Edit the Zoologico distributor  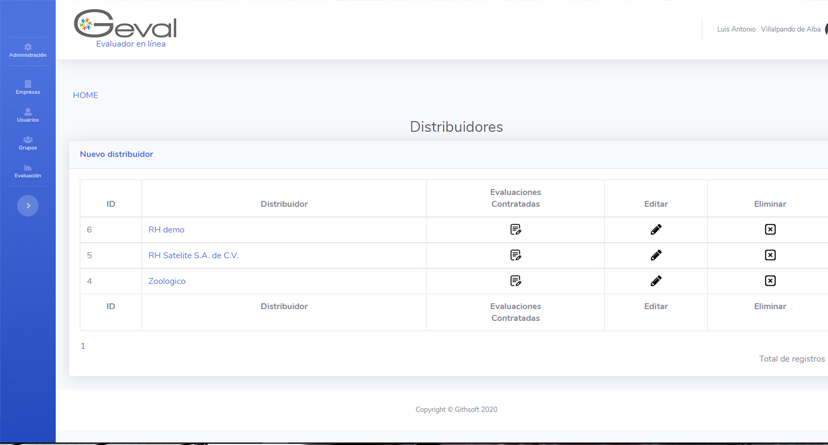coord(656,281)
